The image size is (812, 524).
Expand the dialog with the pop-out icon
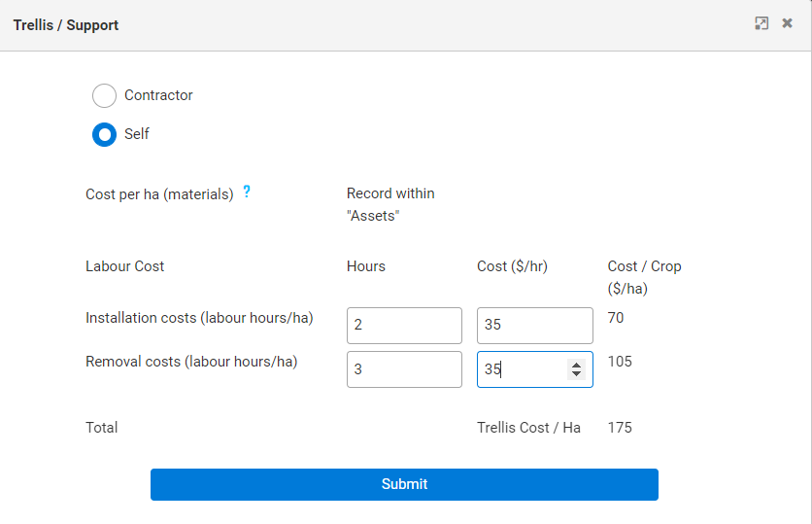(x=761, y=23)
